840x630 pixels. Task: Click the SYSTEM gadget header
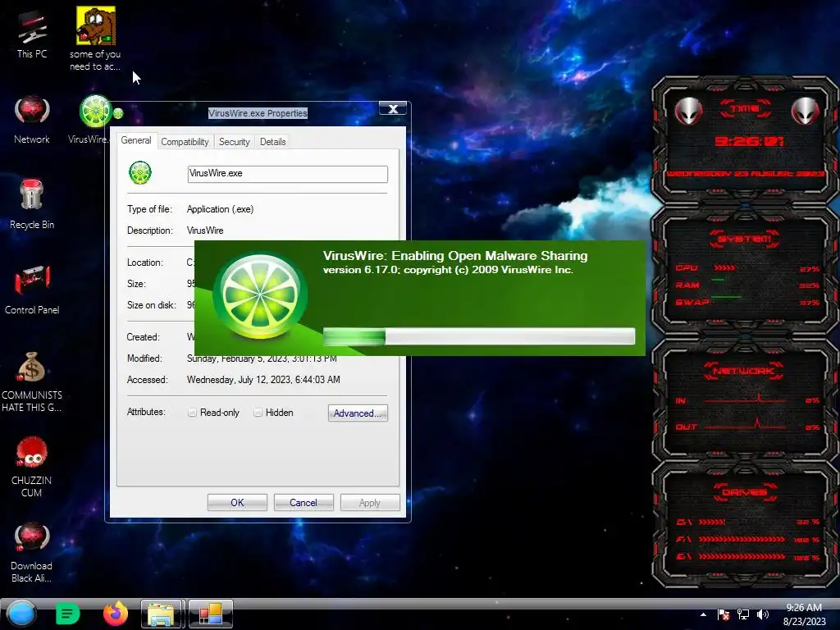pyautogui.click(x=745, y=239)
